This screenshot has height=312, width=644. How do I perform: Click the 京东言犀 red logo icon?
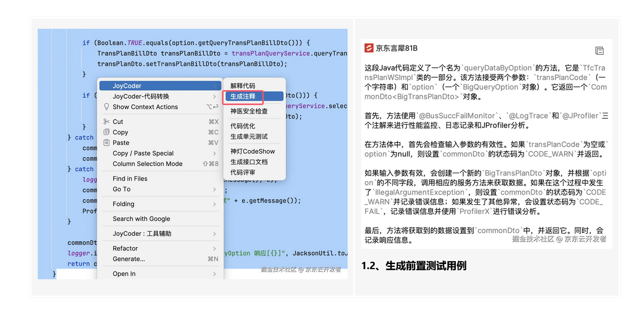click(x=369, y=48)
